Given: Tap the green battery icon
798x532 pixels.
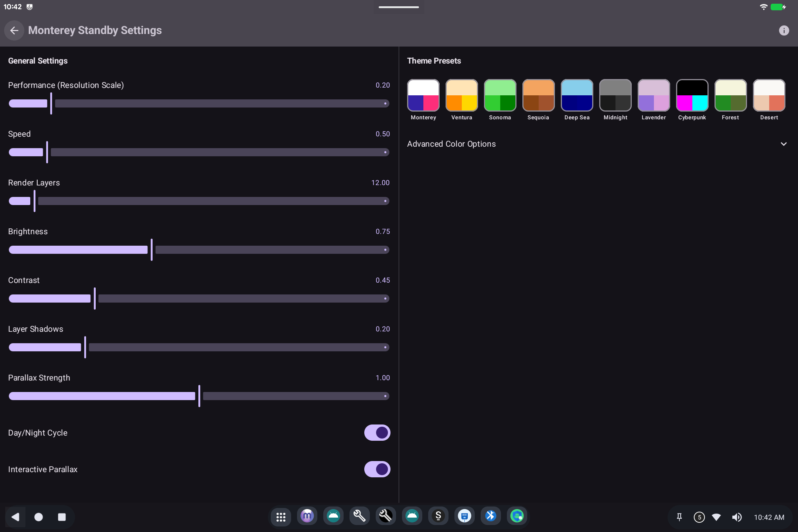Looking at the screenshot, I should tap(778, 7).
